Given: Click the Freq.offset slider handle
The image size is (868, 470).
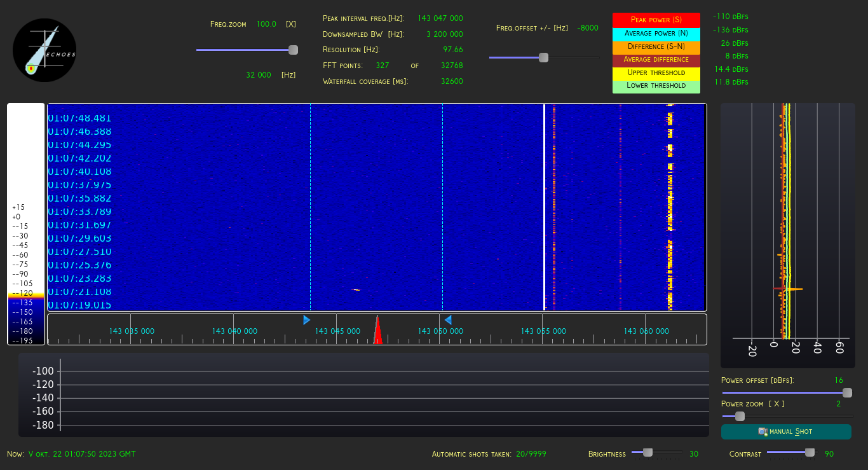Looking at the screenshot, I should coord(543,57).
